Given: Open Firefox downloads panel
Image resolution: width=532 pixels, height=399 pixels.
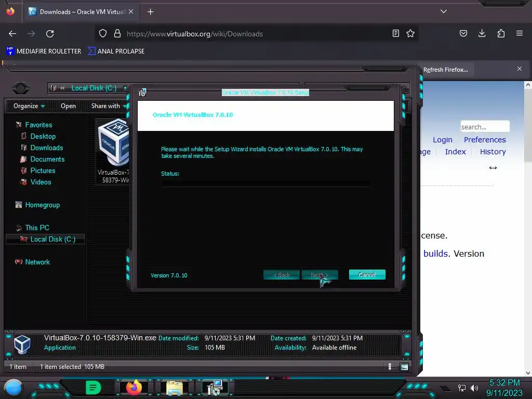Looking at the screenshot, I should [x=482, y=33].
